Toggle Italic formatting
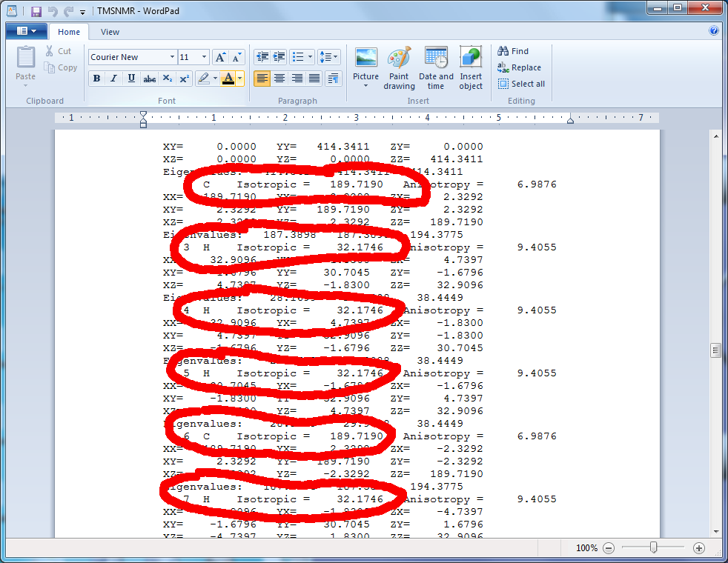This screenshot has height=563, width=728. click(x=113, y=79)
